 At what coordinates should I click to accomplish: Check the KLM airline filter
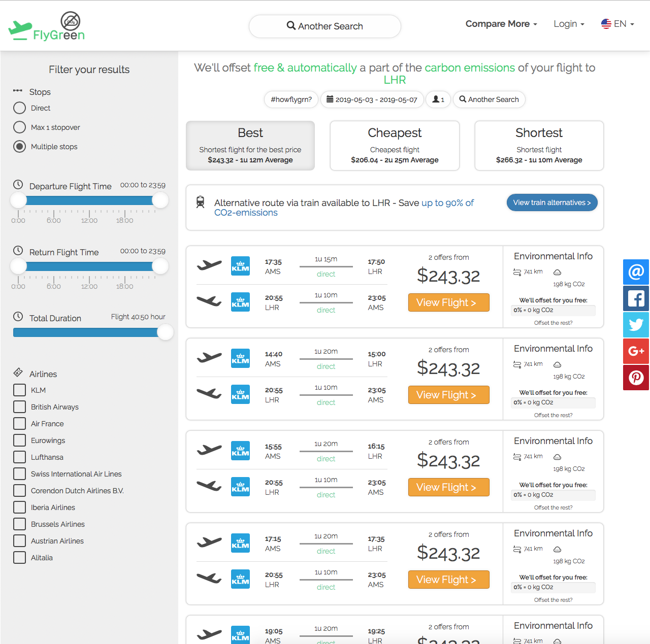(x=19, y=390)
